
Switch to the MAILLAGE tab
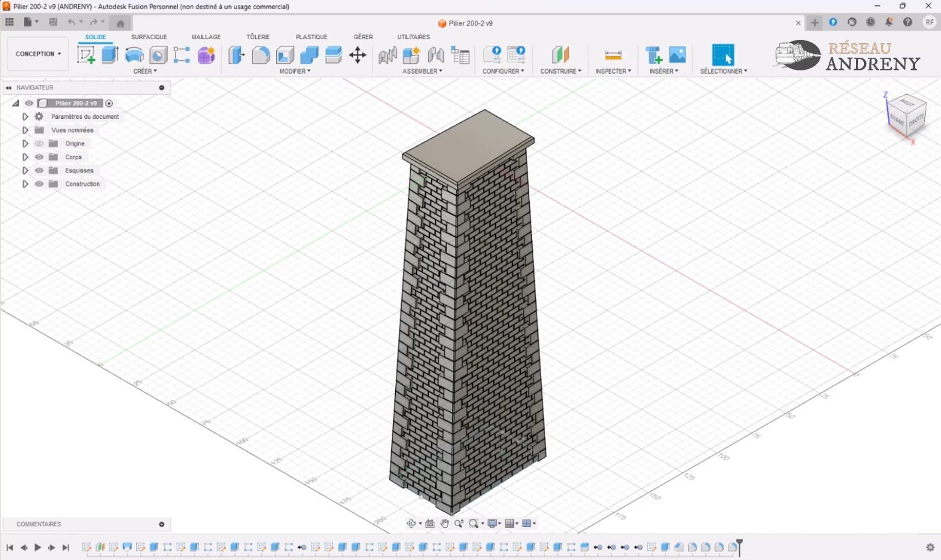tap(206, 37)
